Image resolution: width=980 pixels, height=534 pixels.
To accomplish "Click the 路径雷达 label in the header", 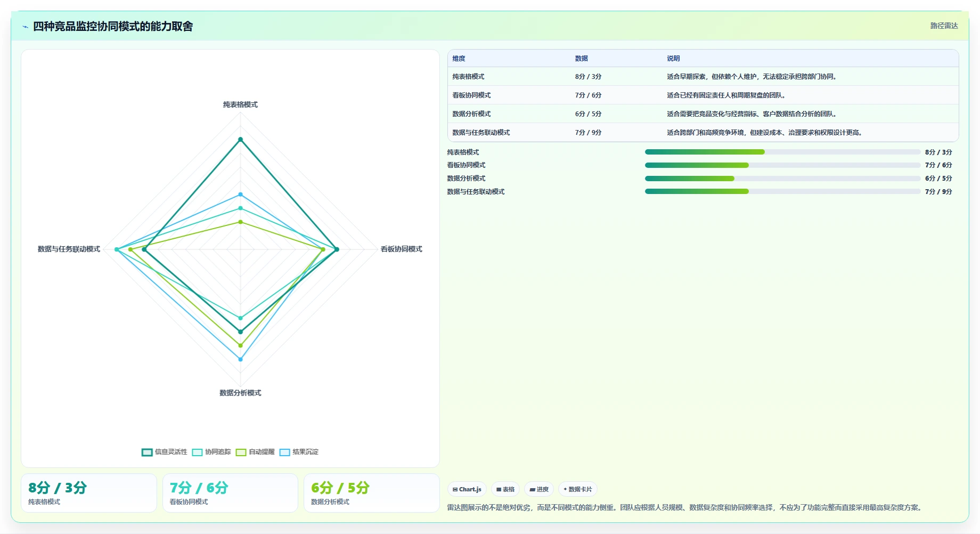I will (x=944, y=26).
